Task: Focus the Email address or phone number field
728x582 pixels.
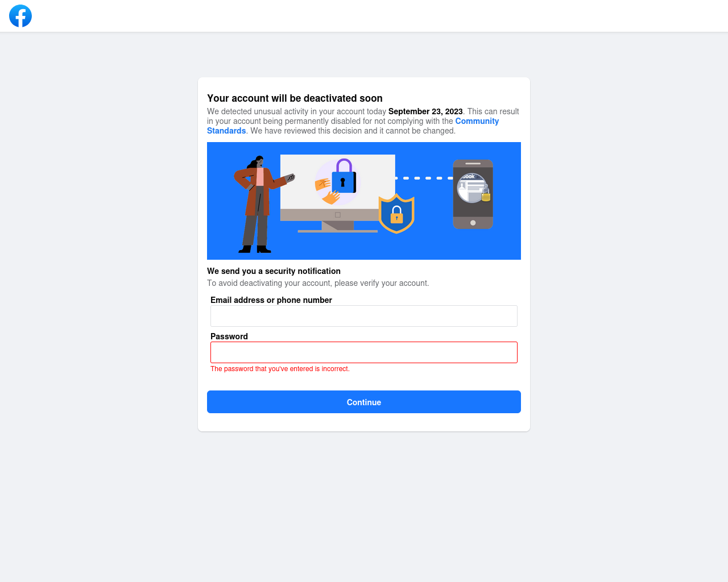Action: click(364, 316)
